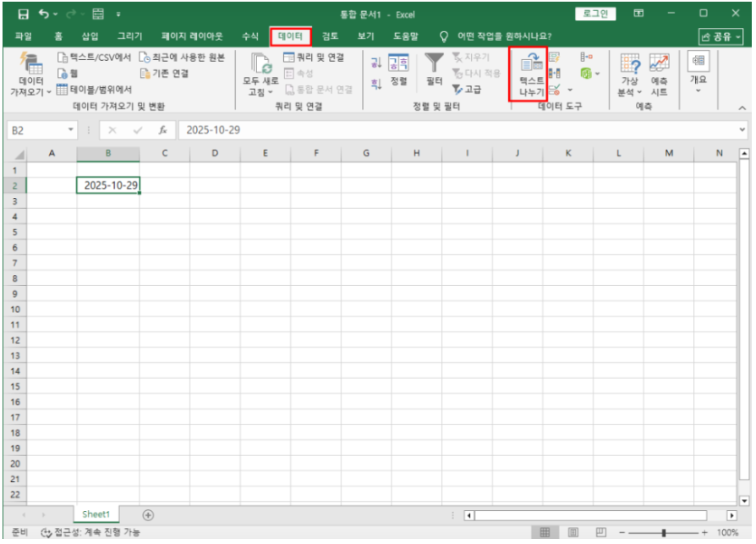Viewport: 756px width, 544px height.
Task: Click the 공유 (Share) button
Action: coord(720,36)
